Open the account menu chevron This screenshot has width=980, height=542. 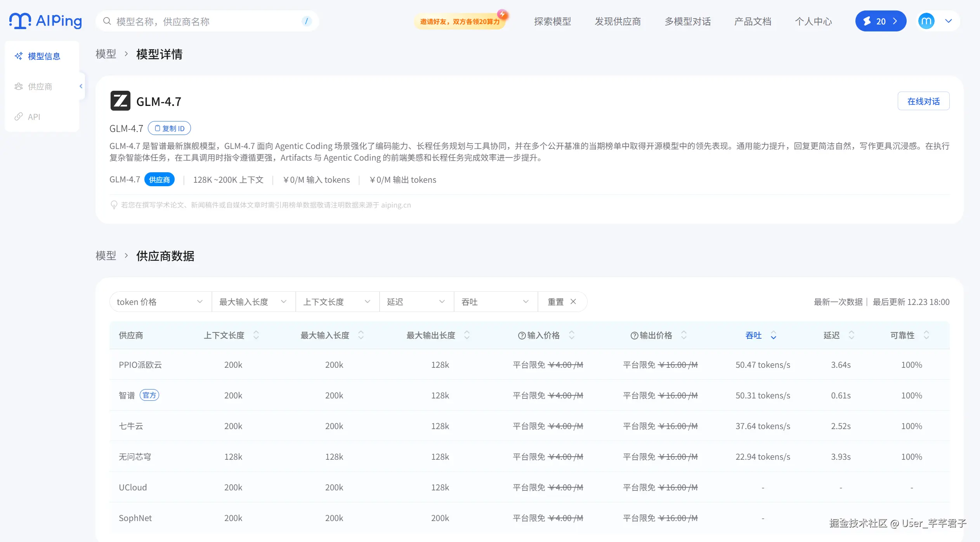(x=948, y=21)
